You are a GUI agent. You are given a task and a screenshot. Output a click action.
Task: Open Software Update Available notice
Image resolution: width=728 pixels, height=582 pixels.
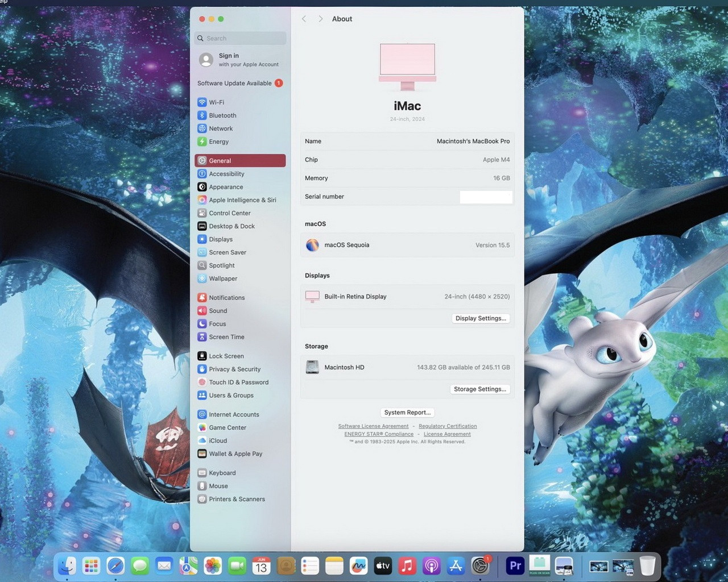pyautogui.click(x=240, y=83)
